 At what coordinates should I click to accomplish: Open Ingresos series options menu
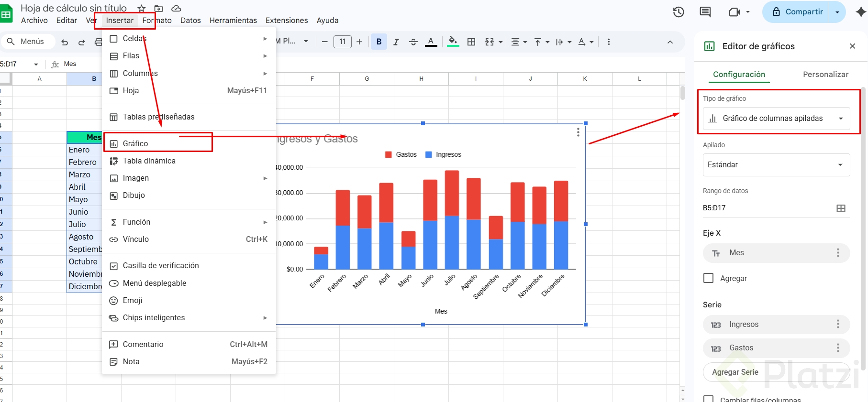(838, 325)
